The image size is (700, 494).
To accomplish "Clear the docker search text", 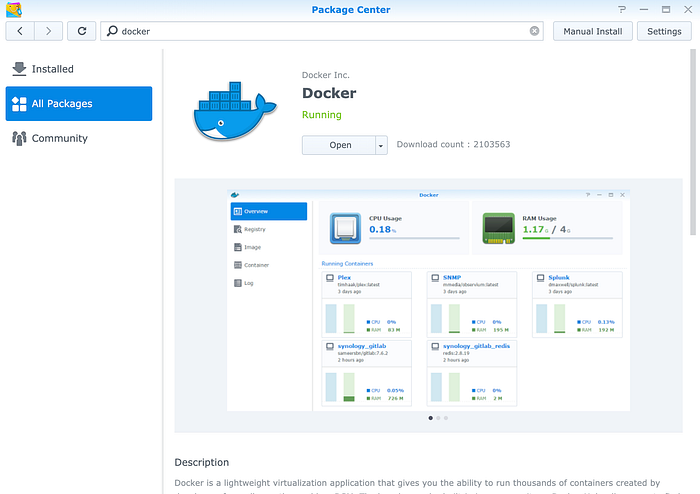I will [534, 31].
